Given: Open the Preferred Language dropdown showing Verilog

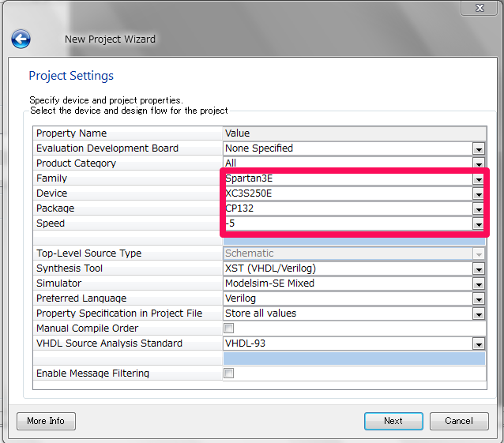Looking at the screenshot, I should (x=478, y=298).
